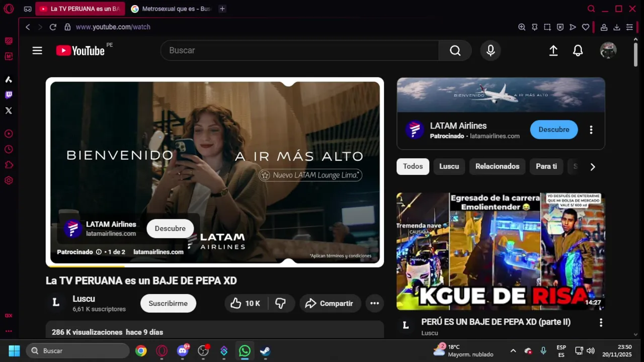644x362 pixels.
Task: Click the YouTube Buscar search field
Action: click(299, 50)
